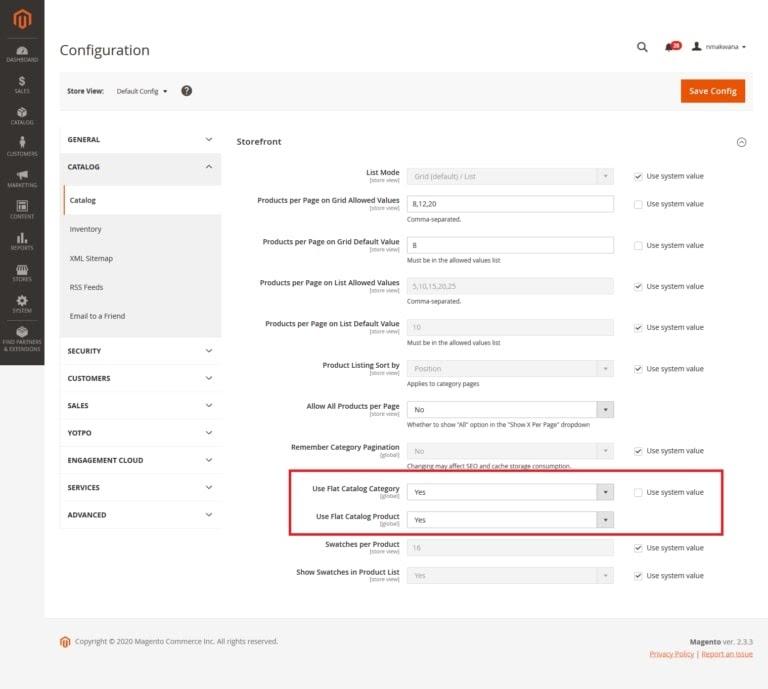
Task: Open the Store View Default Config dropdown
Action: pos(142,91)
